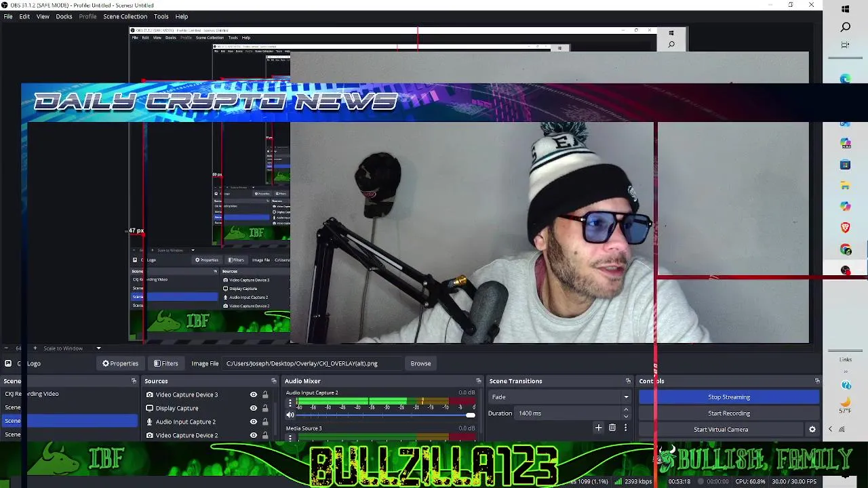Image resolution: width=868 pixels, height=488 pixels.
Task: Open the Edit menu
Action: (x=24, y=16)
